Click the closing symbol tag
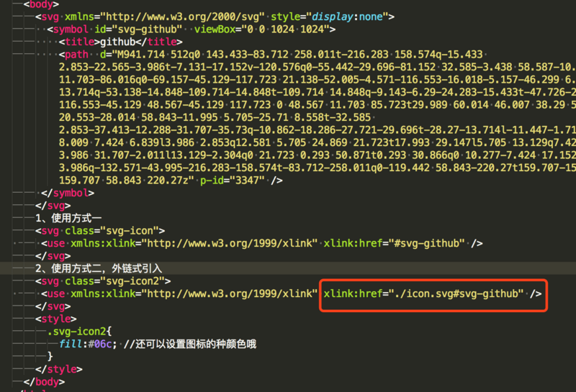576x392 pixels. (68, 193)
